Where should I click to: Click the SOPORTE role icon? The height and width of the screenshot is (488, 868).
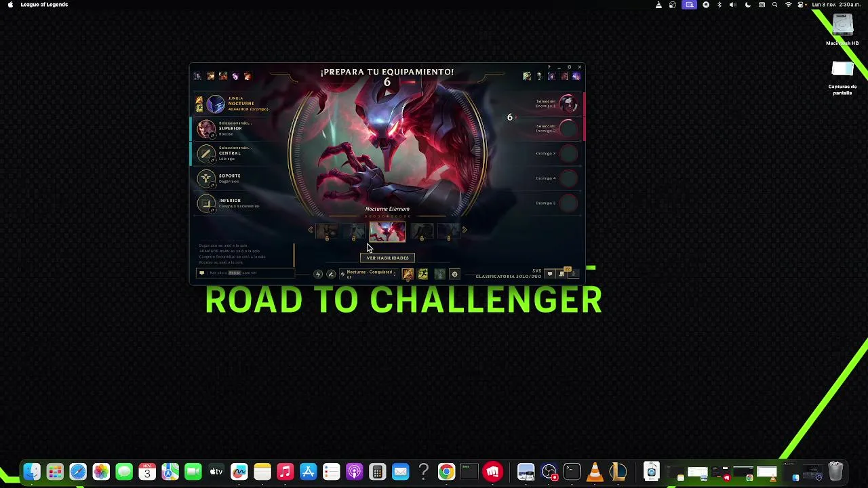pyautogui.click(x=206, y=178)
